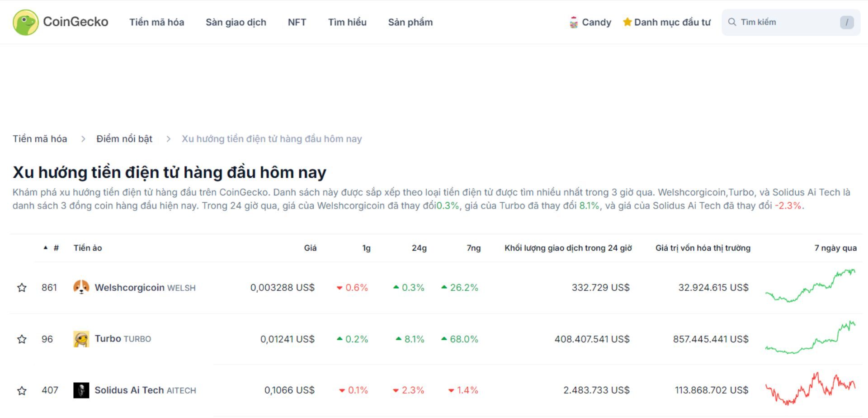Select the NFT menu item
868x418 pixels.
click(297, 22)
